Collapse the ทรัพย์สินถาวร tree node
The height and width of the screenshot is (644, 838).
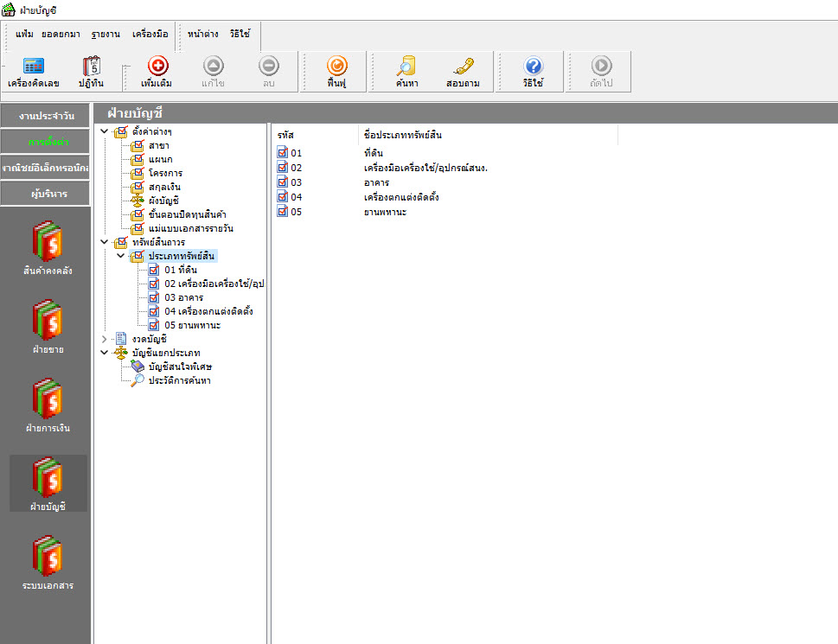(x=105, y=242)
